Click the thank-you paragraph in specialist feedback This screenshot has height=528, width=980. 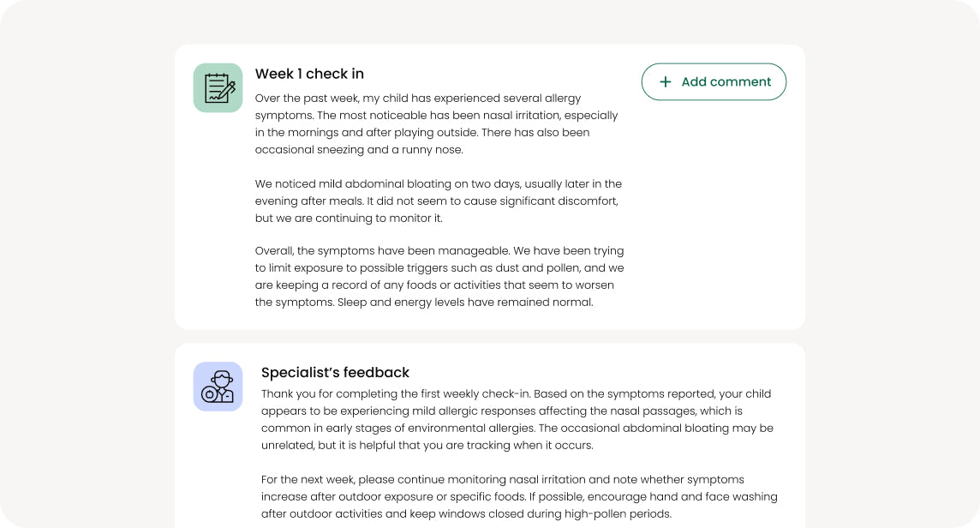[516, 419]
